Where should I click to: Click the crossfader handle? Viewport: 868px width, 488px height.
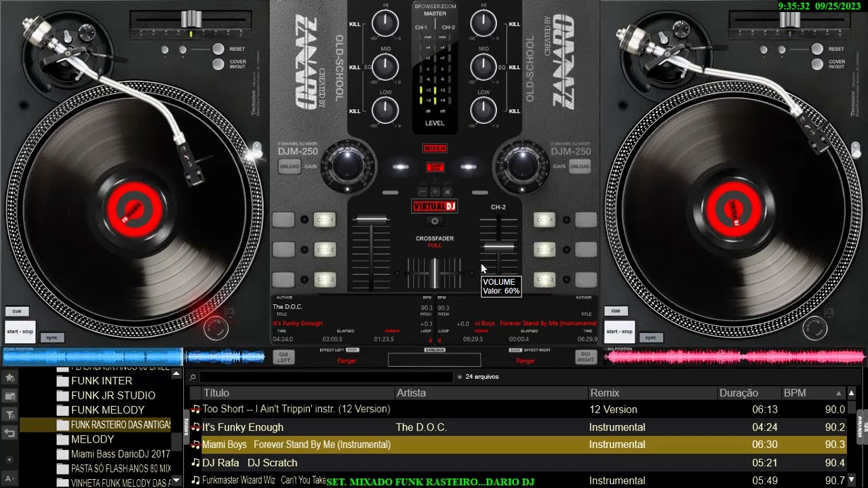tap(435, 272)
